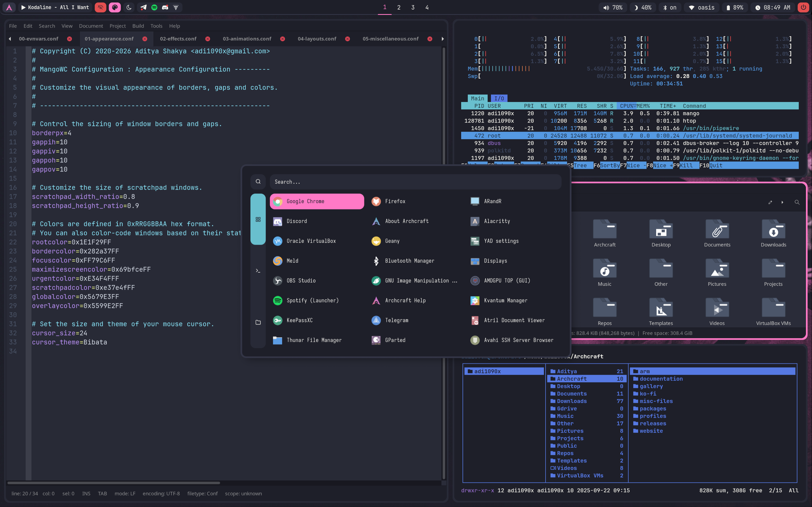Click the launcher Search input field

(415, 182)
